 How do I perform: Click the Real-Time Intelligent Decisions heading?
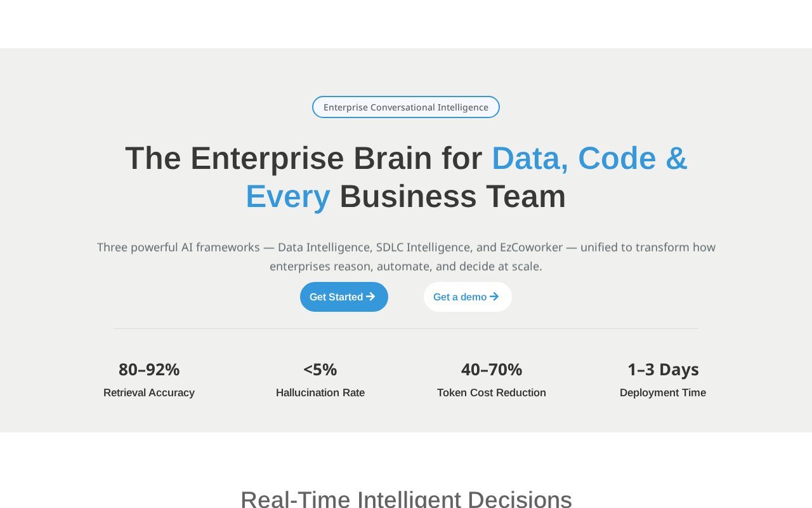pyautogui.click(x=406, y=499)
